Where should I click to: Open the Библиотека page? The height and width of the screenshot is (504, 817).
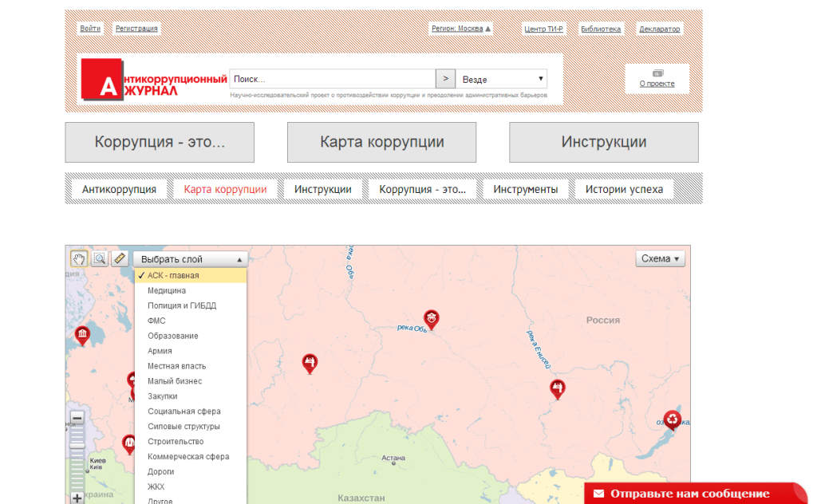point(601,28)
